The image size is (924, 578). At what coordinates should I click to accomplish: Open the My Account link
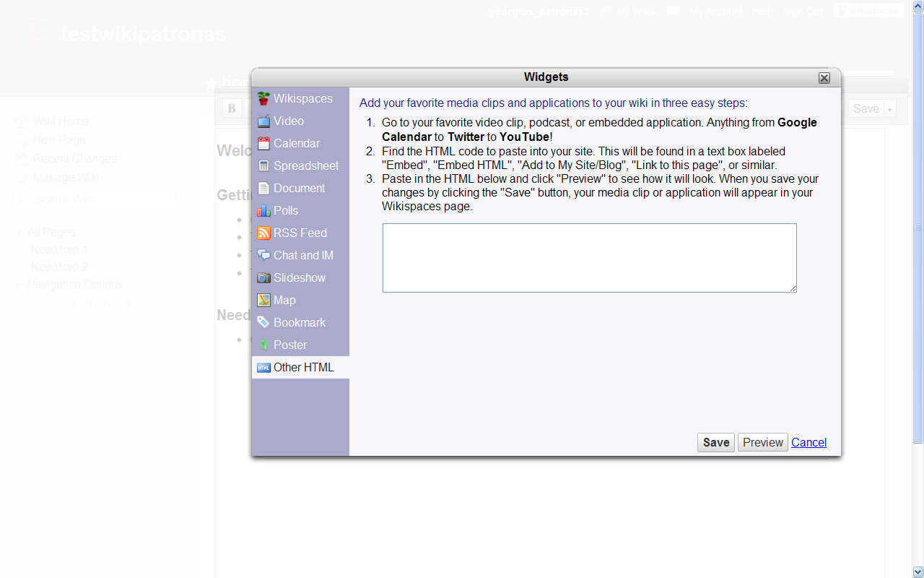coord(715,12)
